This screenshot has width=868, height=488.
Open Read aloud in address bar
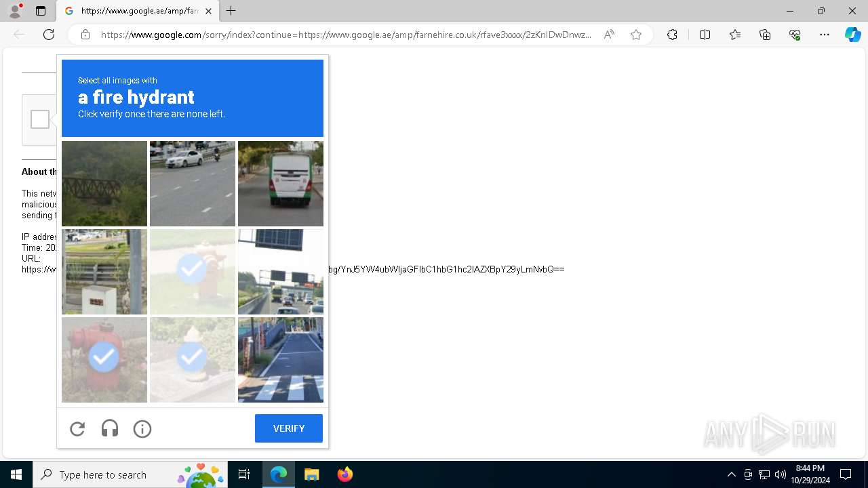[x=609, y=35]
